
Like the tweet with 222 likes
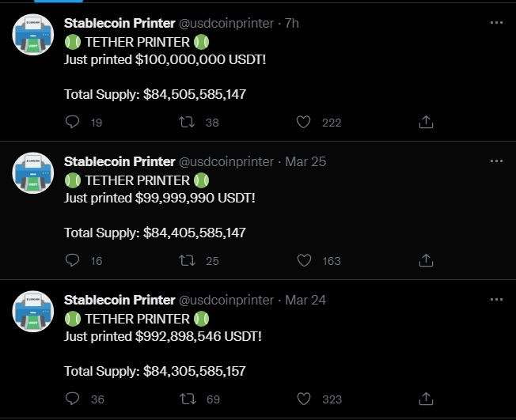[303, 122]
